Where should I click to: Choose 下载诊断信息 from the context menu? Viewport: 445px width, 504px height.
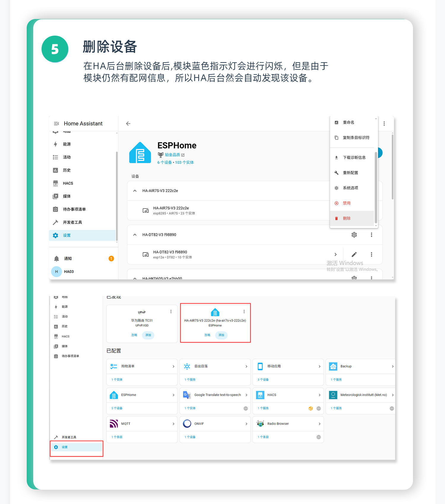[352, 158]
